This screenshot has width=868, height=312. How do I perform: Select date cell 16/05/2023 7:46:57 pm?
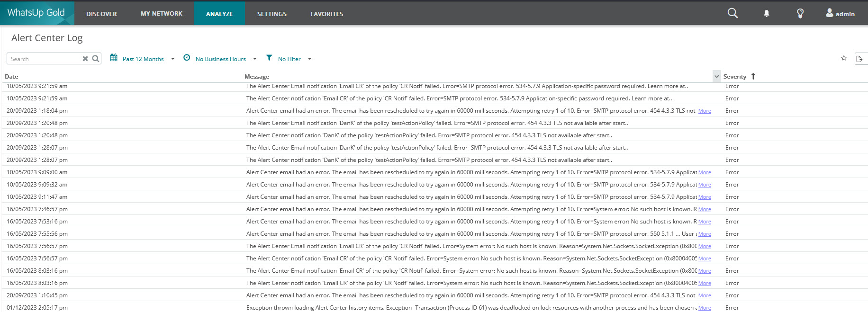[37, 209]
